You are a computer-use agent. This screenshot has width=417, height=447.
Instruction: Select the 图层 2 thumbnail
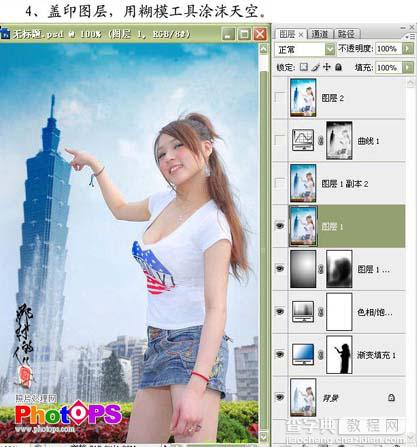point(303,98)
